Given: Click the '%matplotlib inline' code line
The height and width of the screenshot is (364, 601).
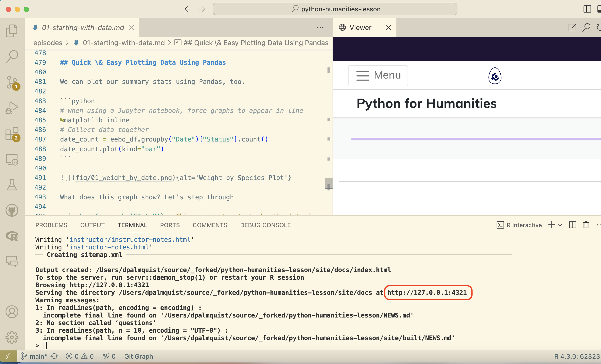Looking at the screenshot, I should click(95, 120).
